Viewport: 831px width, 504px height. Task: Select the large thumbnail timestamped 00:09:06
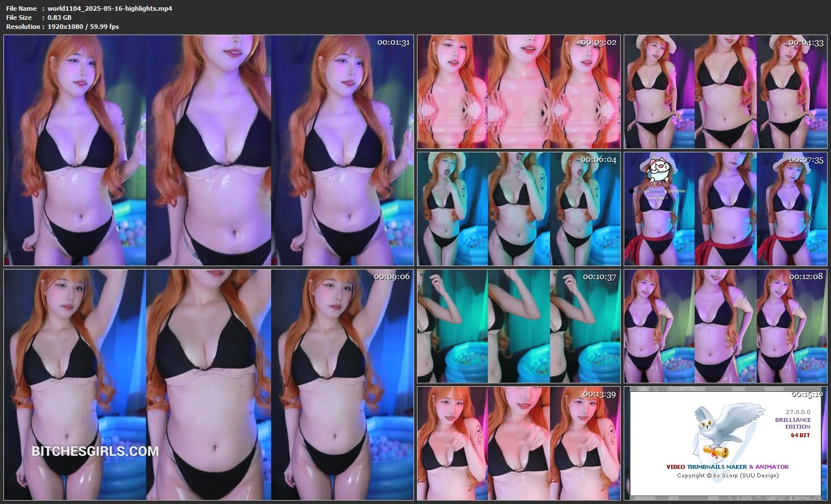[208, 385]
